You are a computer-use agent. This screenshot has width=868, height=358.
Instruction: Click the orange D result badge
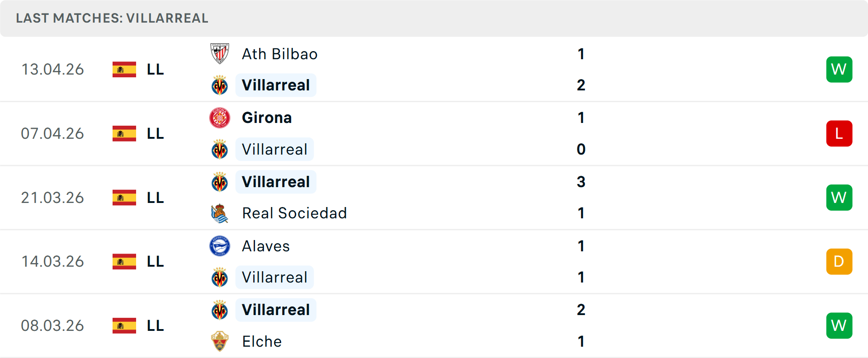pos(839,262)
